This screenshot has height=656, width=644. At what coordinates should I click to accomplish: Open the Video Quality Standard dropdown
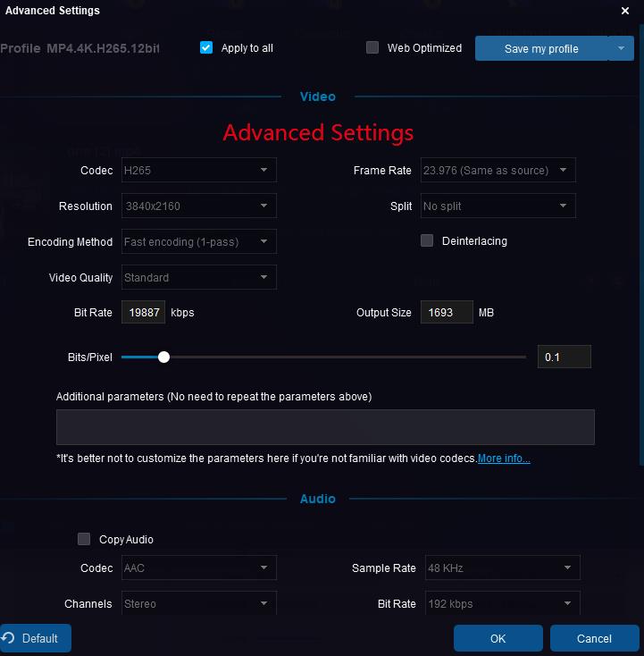198,277
